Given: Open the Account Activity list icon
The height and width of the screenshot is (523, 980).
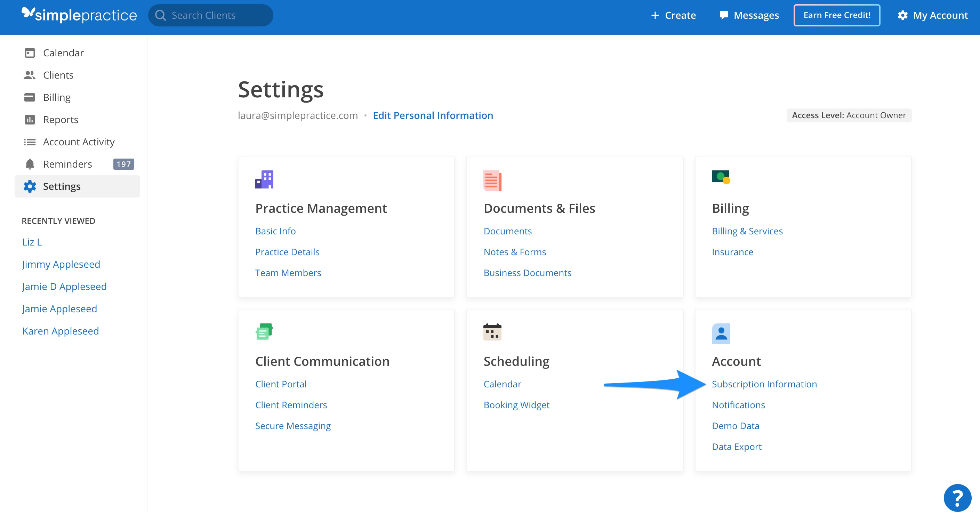Looking at the screenshot, I should pos(29,142).
